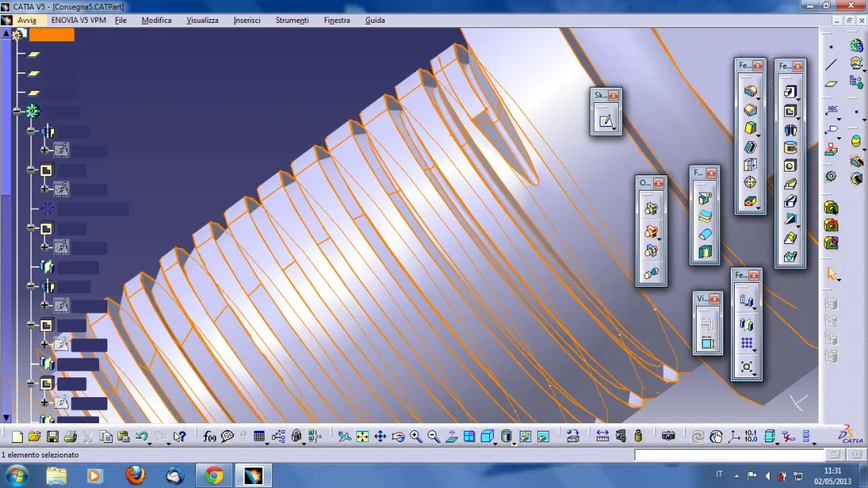Select the Remove Face tool
This screenshot has height=488, width=868.
click(x=750, y=201)
